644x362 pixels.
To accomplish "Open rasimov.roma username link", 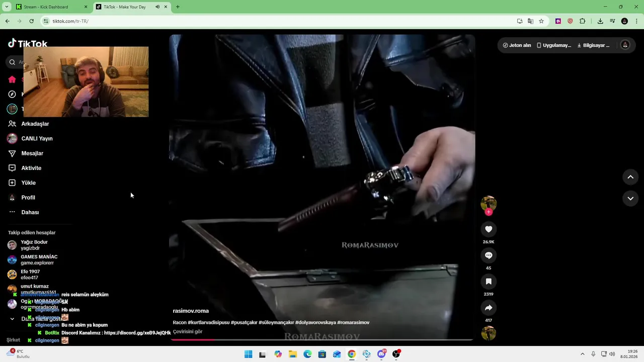I will click(191, 311).
